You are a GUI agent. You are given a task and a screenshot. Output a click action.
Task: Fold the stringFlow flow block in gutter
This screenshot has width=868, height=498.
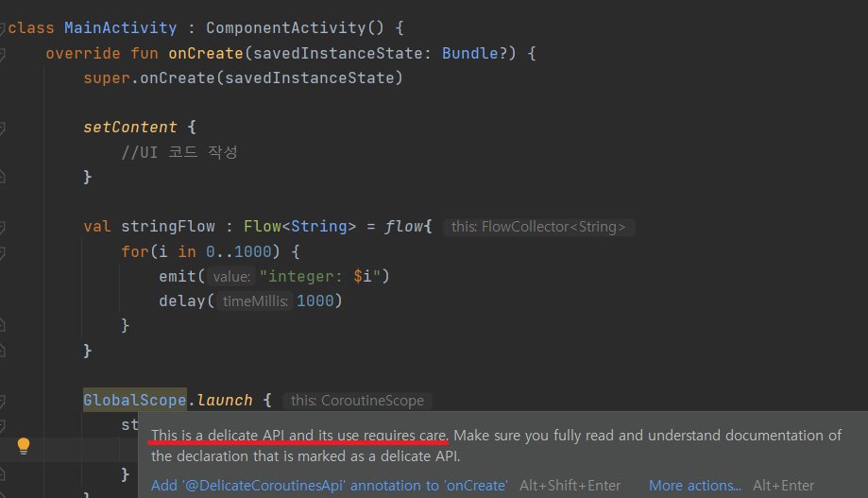coord(2,227)
